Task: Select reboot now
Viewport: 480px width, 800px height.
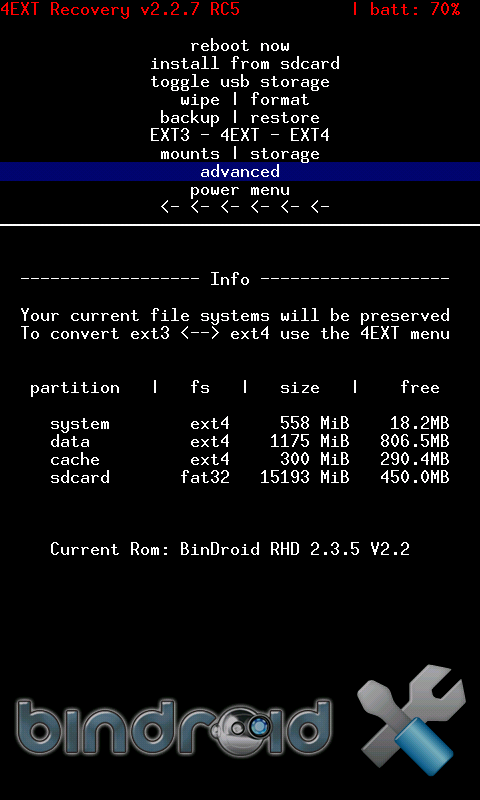Action: click(240, 46)
